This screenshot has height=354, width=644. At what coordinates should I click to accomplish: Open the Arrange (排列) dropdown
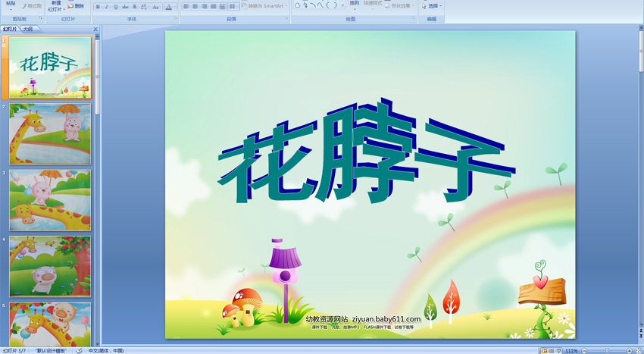(354, 5)
